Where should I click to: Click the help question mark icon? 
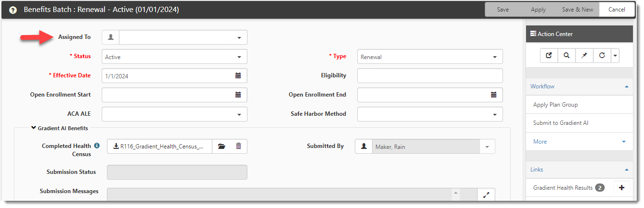(13, 10)
